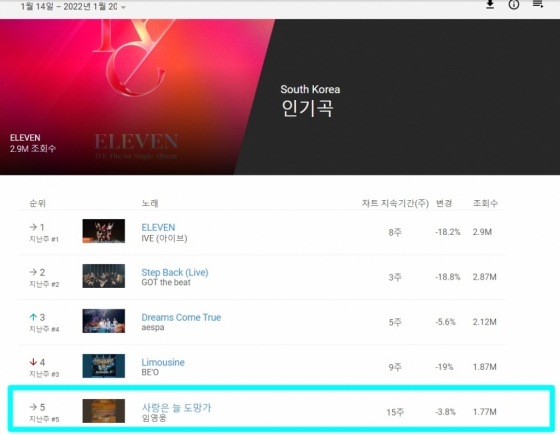Viewport: 560px width, 435px height.
Task: Open the info circle icon
Action: (514, 5)
